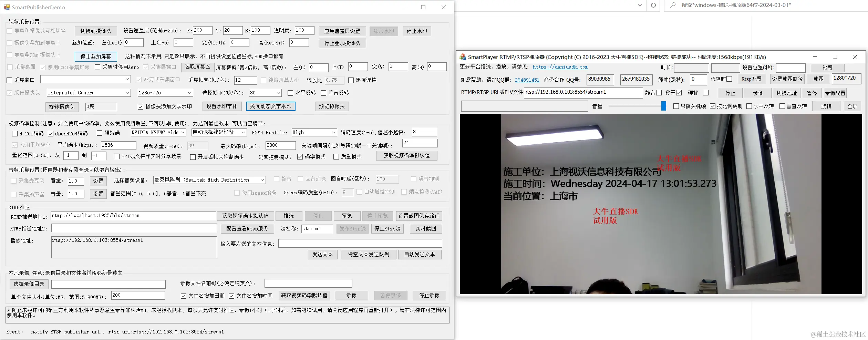Click the 流名称 stream1 input field
The image size is (868, 340).
pos(317,229)
